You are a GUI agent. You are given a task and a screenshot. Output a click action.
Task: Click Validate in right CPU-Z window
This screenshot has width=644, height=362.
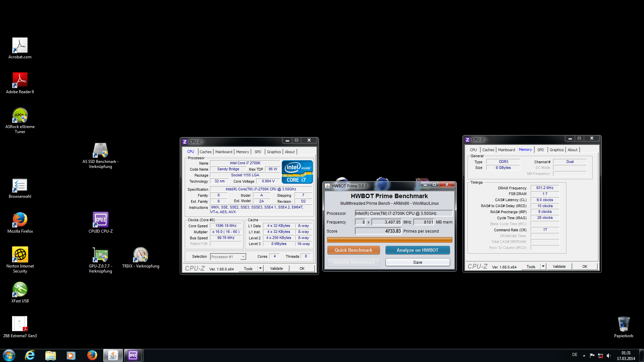[559, 266]
